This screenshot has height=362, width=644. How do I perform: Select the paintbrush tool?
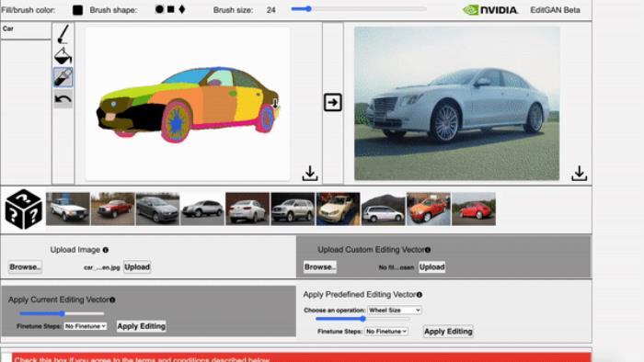point(63,34)
